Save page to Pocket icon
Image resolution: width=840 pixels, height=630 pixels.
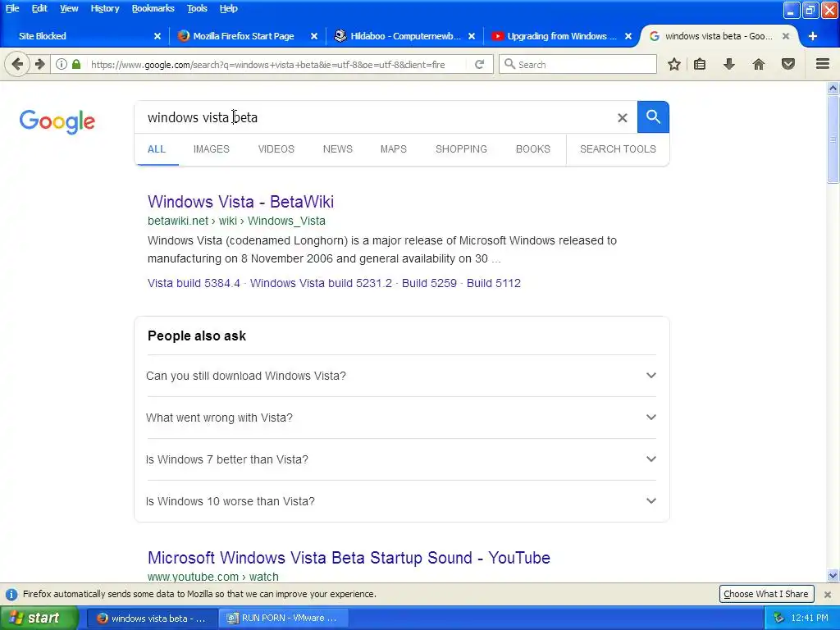(788, 64)
